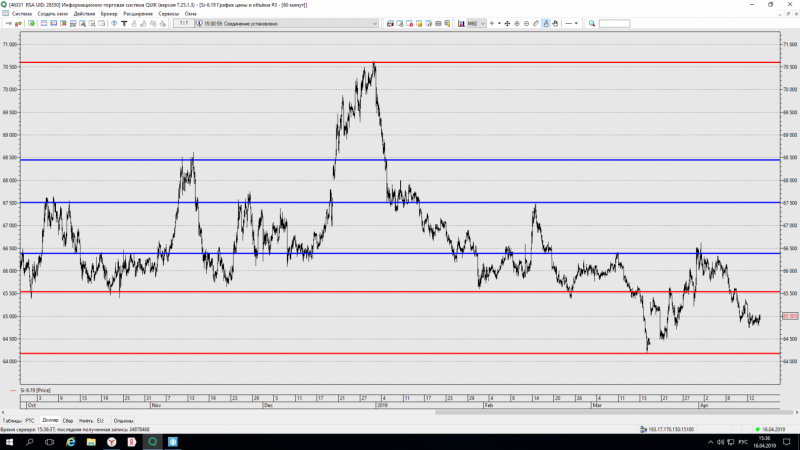This screenshot has height=450, width=800.
Task: Click the blue info icon beside T
Action: click(114, 23)
